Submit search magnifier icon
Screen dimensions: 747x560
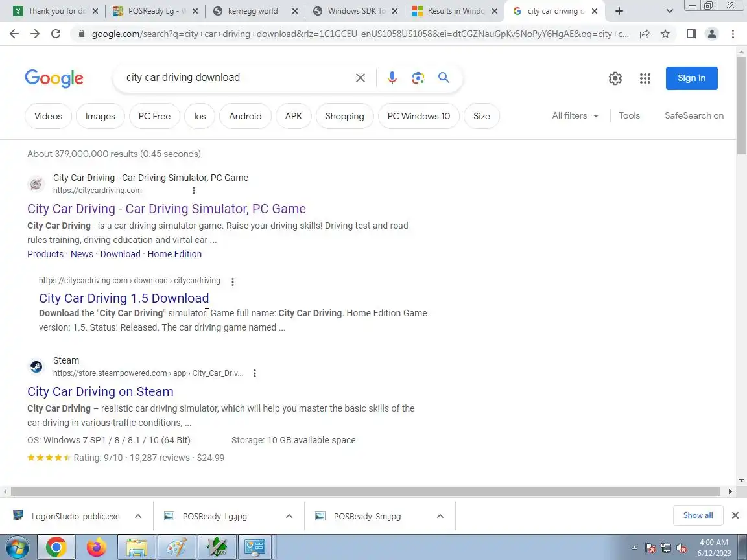coord(444,78)
